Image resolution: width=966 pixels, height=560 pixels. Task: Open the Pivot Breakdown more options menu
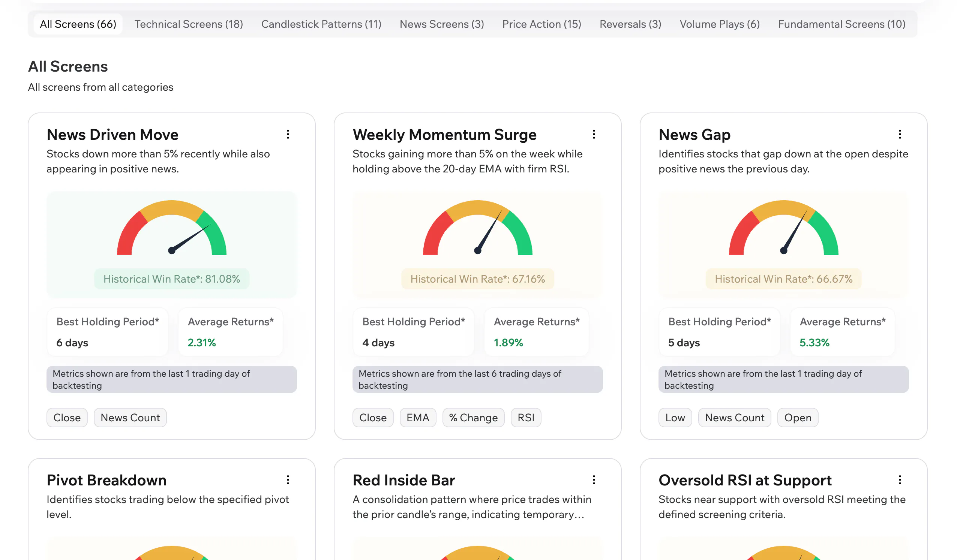click(x=288, y=479)
